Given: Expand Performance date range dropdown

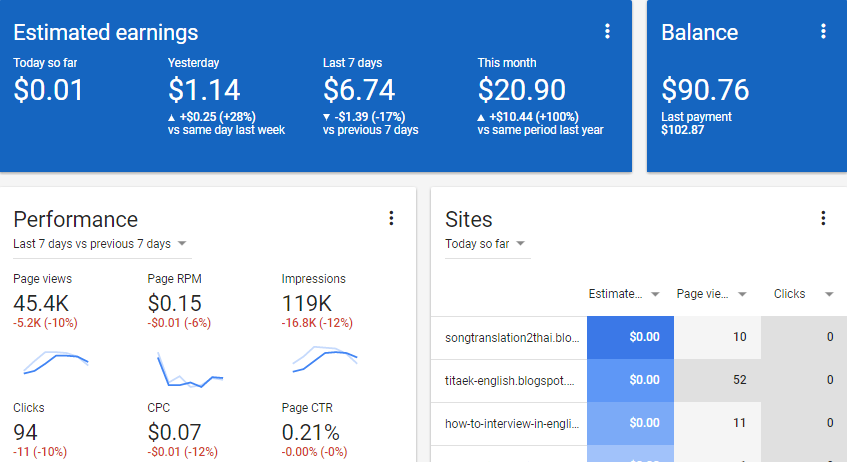Looking at the screenshot, I should [183, 244].
